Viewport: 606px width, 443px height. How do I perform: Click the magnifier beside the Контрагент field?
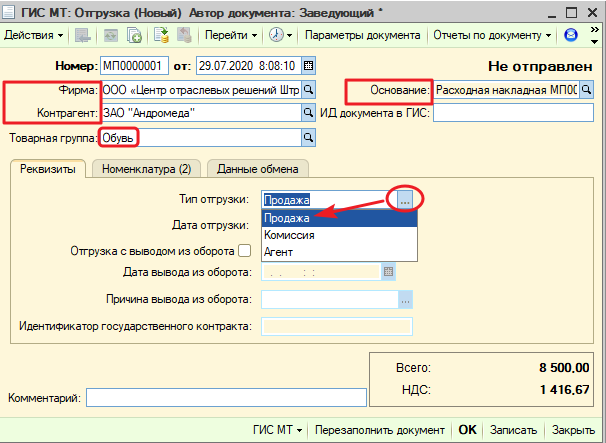point(308,113)
